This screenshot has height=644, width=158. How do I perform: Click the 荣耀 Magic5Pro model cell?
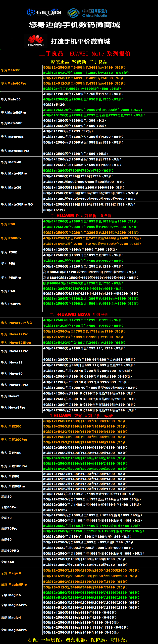21,605
